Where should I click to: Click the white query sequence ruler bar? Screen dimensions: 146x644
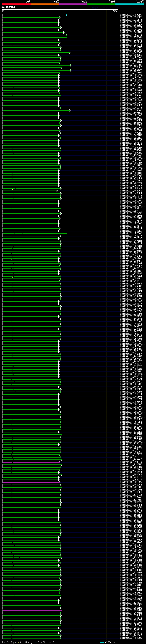(x=60, y=10)
